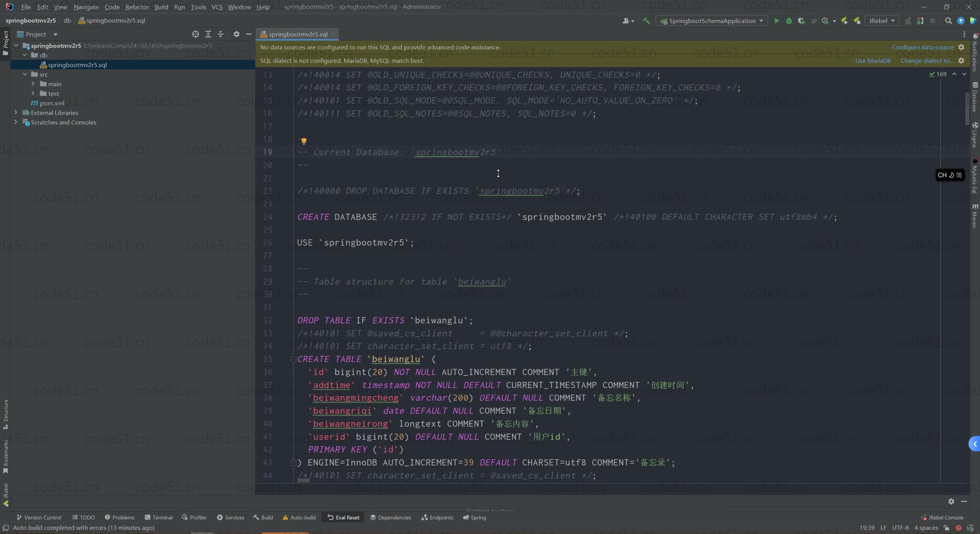Toggle read-only lock icon in status bar
This screenshot has width=980, height=534.
[947, 527]
